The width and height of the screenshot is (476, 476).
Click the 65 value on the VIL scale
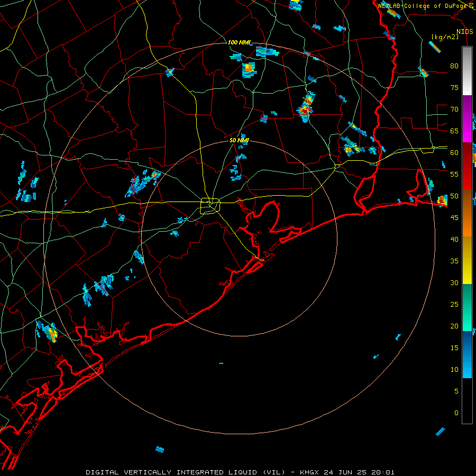(x=454, y=131)
